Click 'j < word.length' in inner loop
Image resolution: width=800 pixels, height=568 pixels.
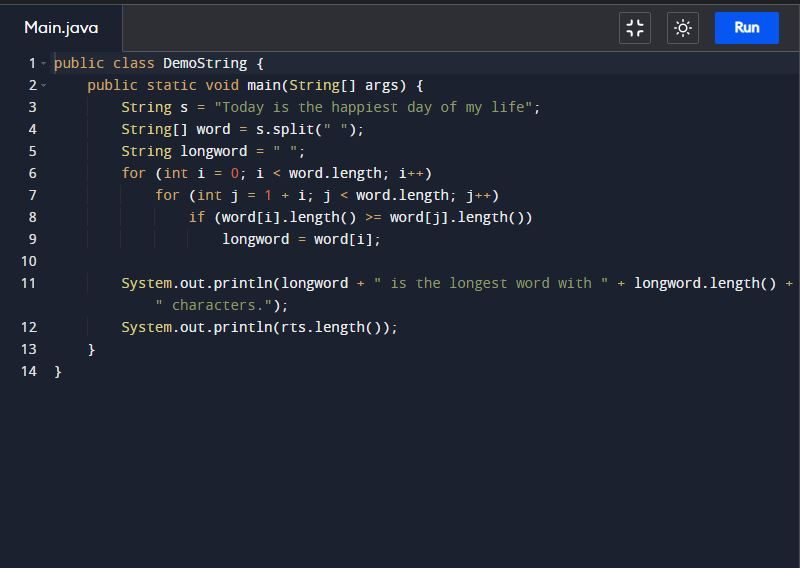click(x=386, y=195)
